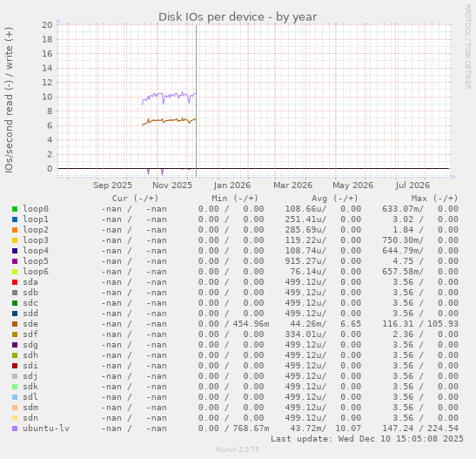The image size is (476, 459).
Task: Click the 'sdj' legend label
Action: (30, 376)
